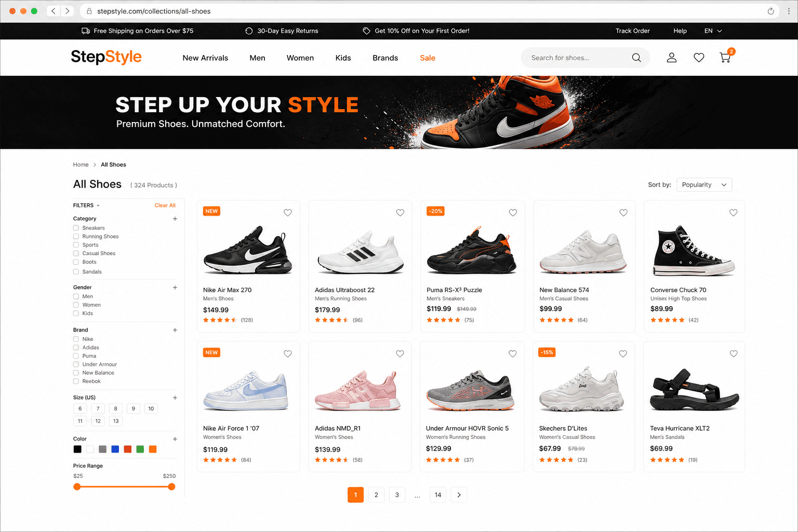The height and width of the screenshot is (532, 798).
Task: Open the user account icon
Action: point(672,58)
